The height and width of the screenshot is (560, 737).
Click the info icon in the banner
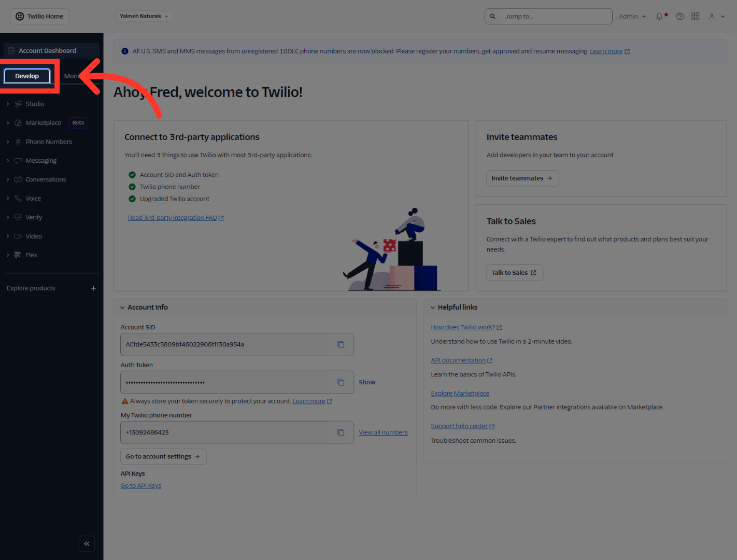(x=125, y=51)
